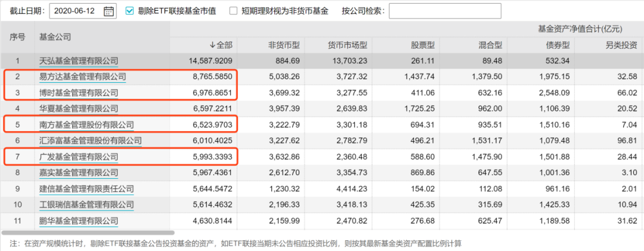
Task: Open 汇添富基金管理股份有限公司 link
Action: [91, 141]
